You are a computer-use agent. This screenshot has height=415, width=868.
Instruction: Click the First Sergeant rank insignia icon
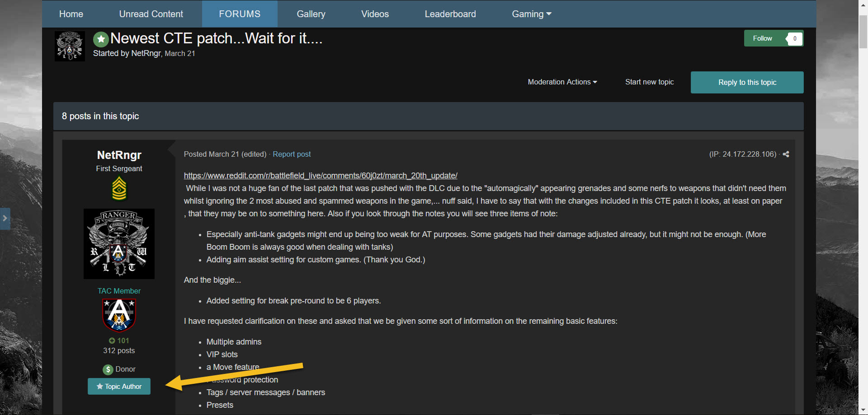(119, 188)
